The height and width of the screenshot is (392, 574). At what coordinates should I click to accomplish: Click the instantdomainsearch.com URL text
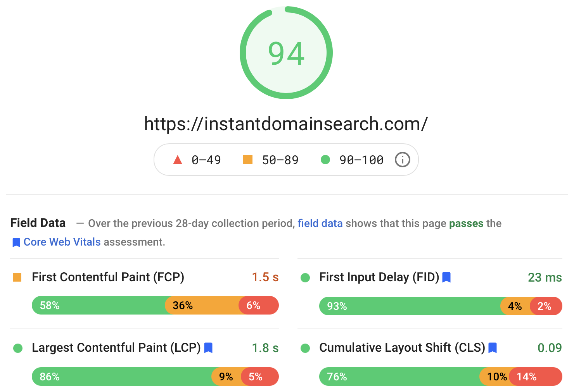pos(286,124)
